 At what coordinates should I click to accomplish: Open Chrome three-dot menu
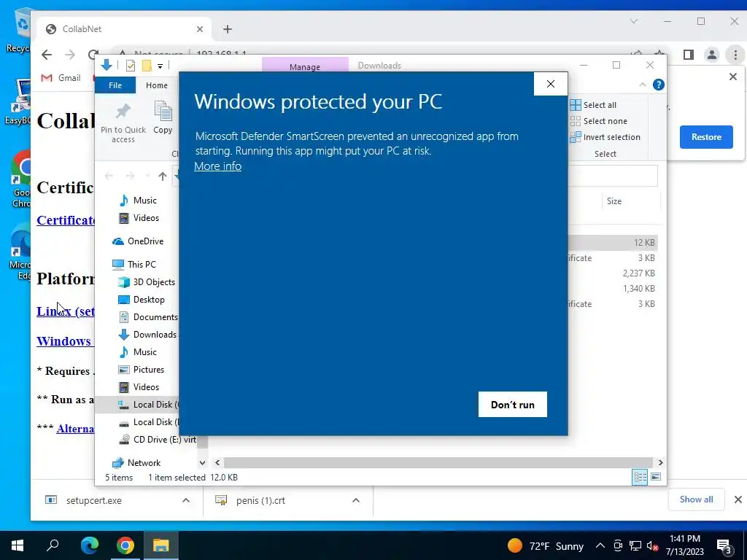pos(735,55)
